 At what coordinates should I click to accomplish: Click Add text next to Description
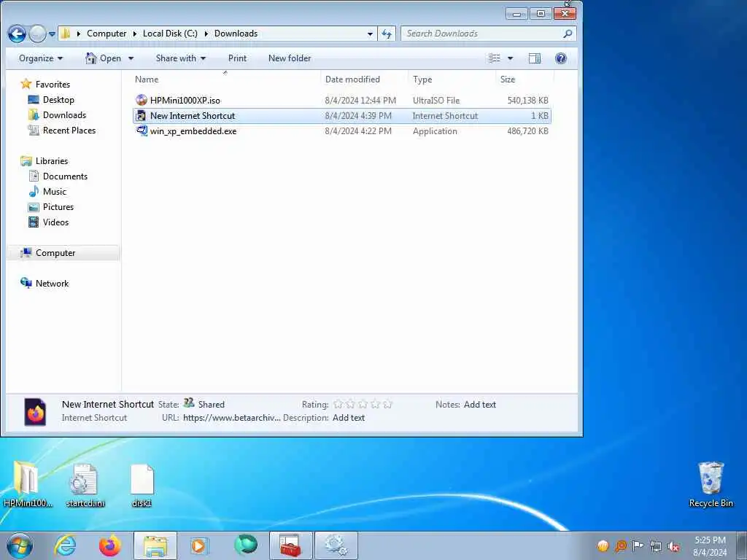pyautogui.click(x=348, y=418)
